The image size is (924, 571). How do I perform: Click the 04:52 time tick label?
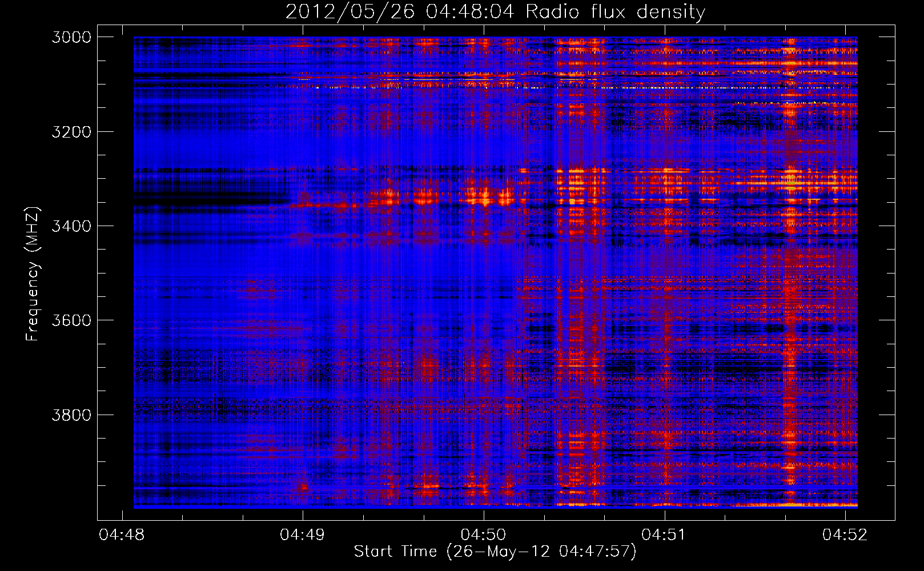pos(845,534)
